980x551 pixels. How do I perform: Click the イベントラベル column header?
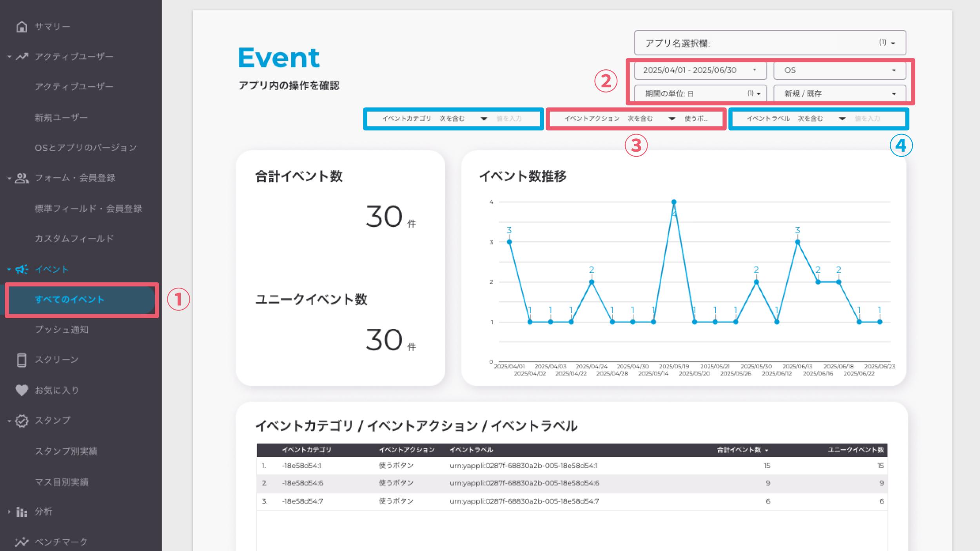click(x=471, y=450)
